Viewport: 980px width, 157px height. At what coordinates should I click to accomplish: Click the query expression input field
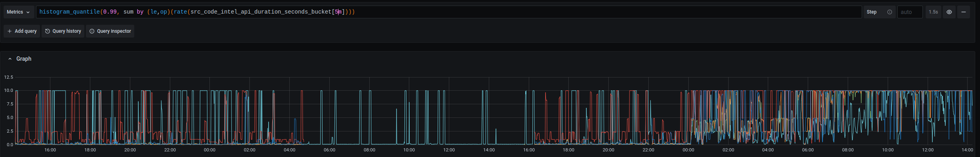(449, 12)
